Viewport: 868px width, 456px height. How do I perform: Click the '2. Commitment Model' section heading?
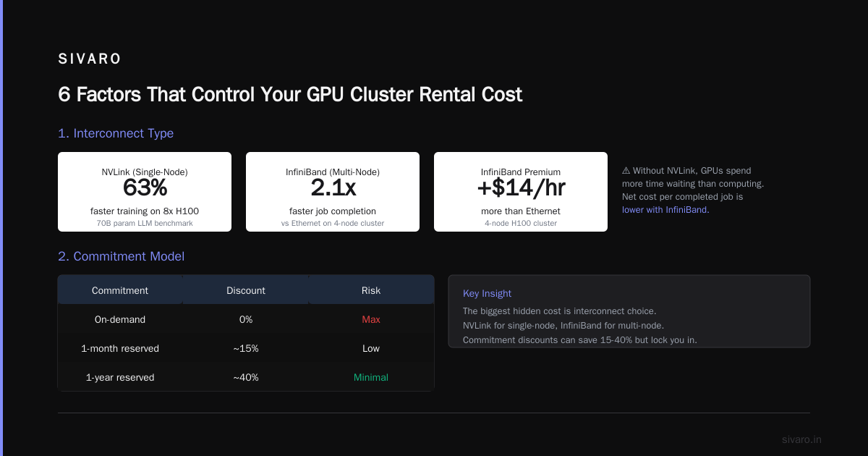click(x=121, y=256)
